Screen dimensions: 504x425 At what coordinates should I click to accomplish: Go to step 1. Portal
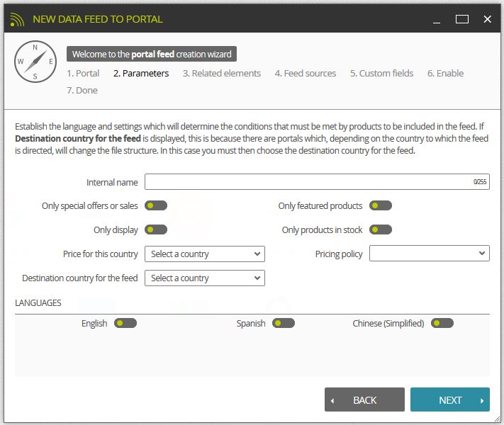pos(83,74)
